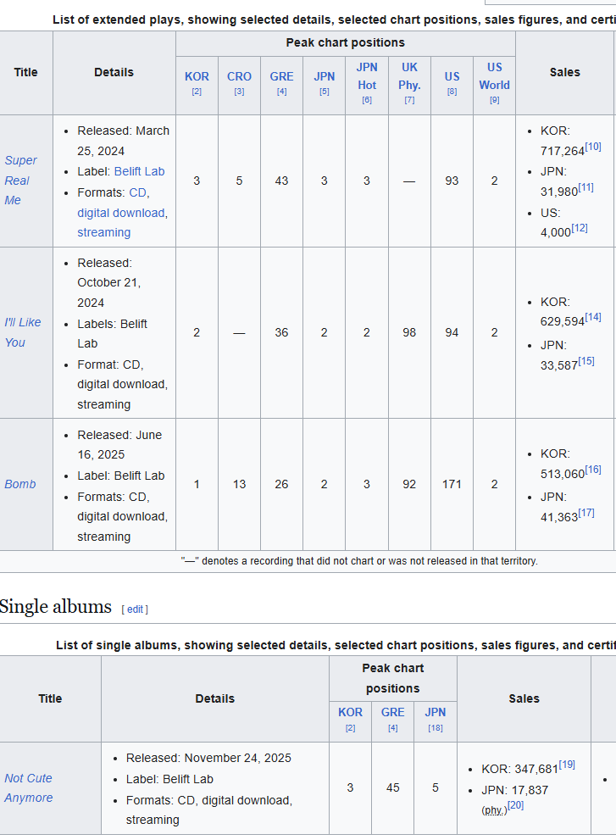Select the value 36 in I'll Like You row

pos(282,332)
